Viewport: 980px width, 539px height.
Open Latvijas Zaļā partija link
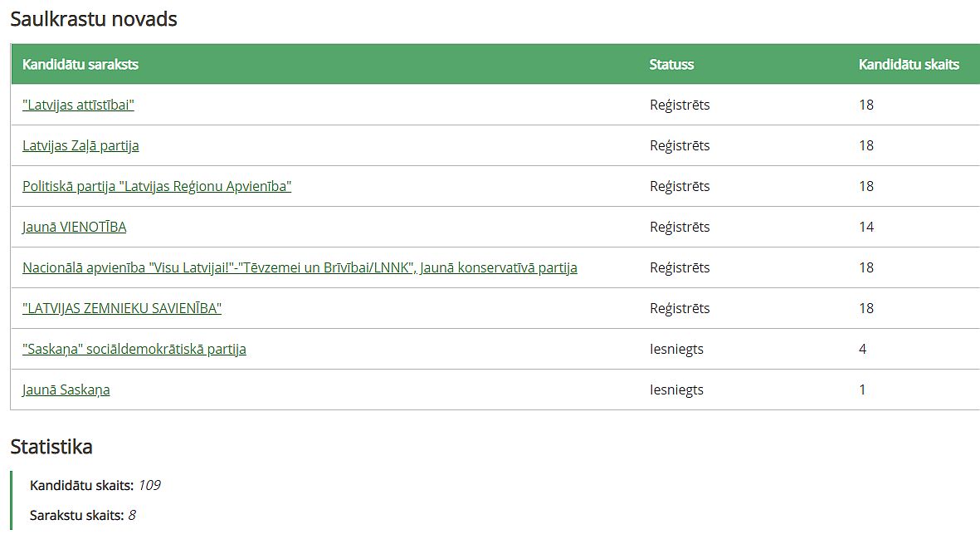click(80, 145)
